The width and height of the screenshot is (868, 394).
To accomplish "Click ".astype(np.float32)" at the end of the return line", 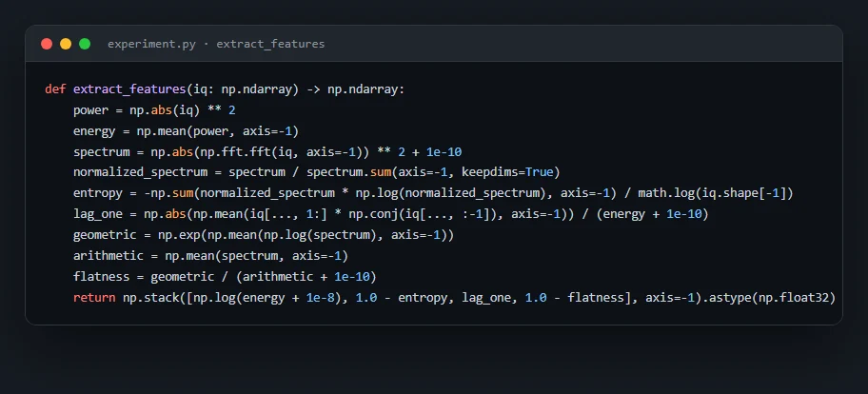I will pyautogui.click(x=768, y=298).
